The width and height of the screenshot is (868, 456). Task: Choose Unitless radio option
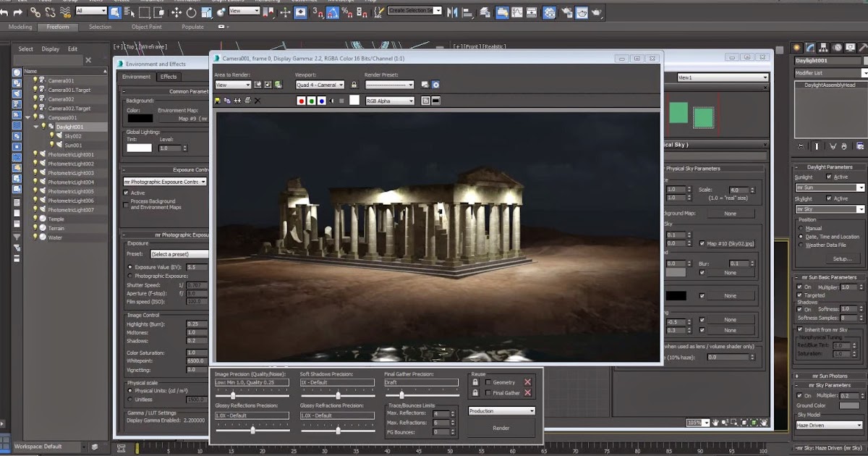click(x=129, y=399)
